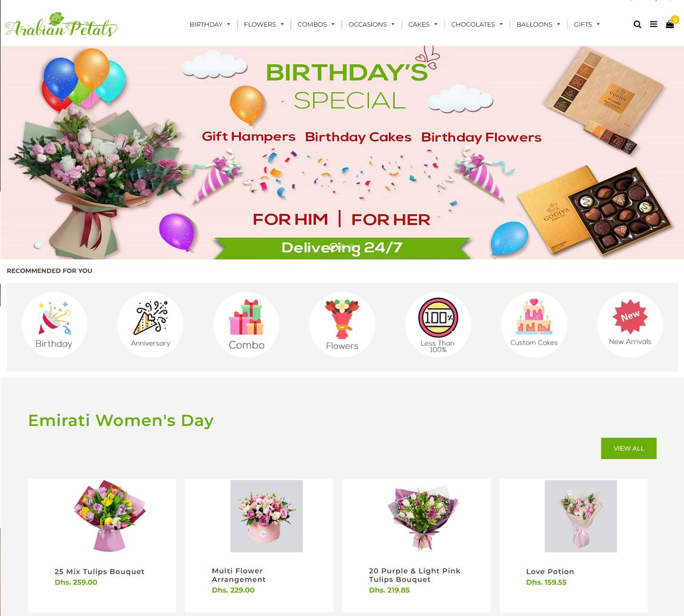Open the Balloons menu item
The height and width of the screenshot is (616, 684).
(x=538, y=24)
